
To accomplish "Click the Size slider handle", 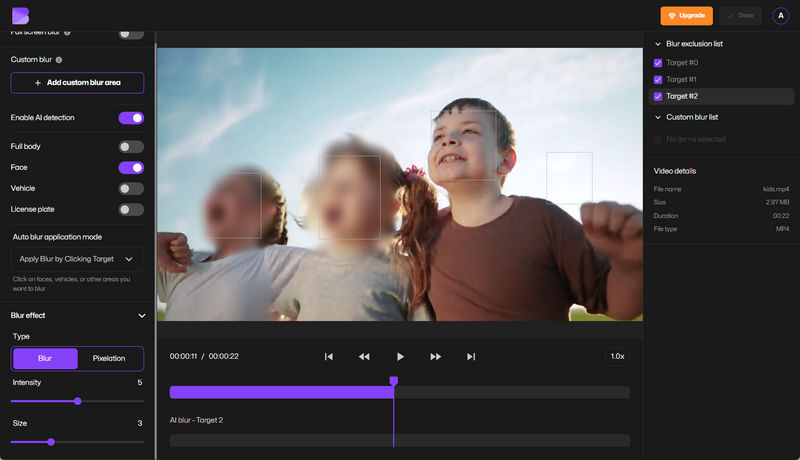I will (51, 442).
